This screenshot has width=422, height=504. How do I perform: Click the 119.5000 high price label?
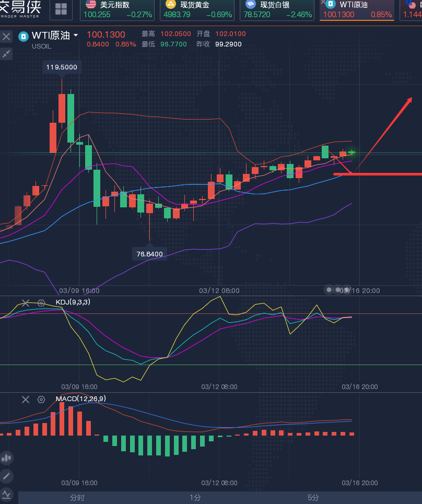62,67
